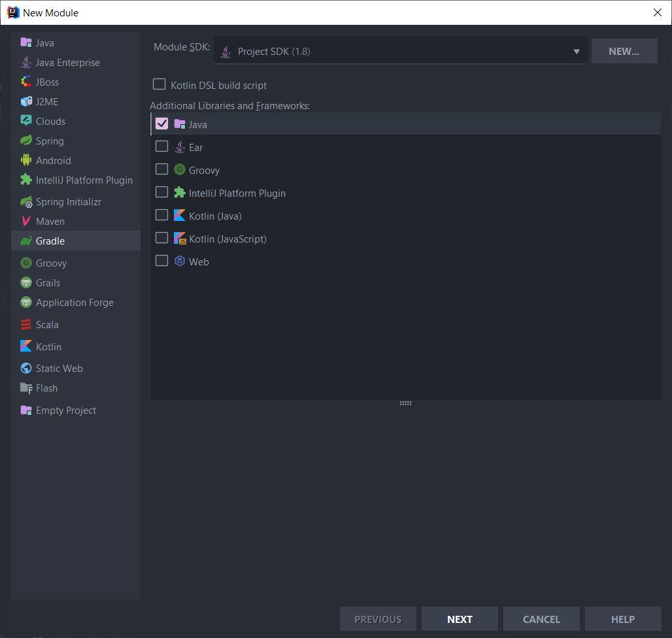
Task: Select the Scala icon
Action: click(26, 324)
